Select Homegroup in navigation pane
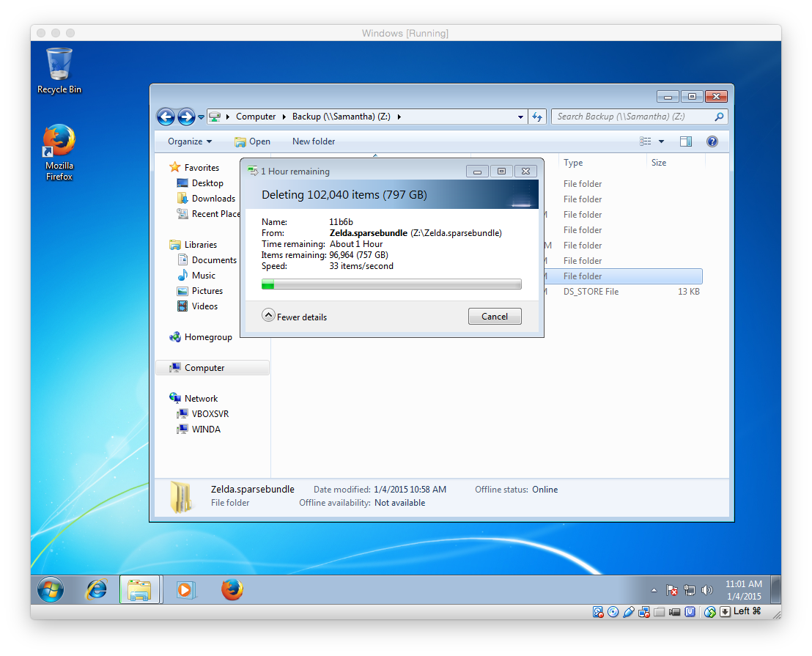The height and width of the screenshot is (656, 812). point(200,337)
